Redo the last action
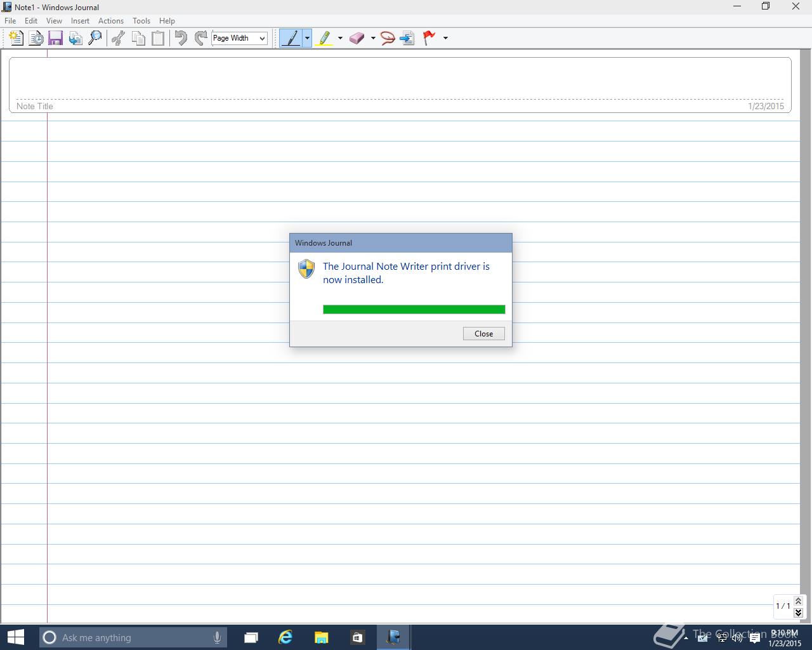This screenshot has width=812, height=650. [200, 38]
